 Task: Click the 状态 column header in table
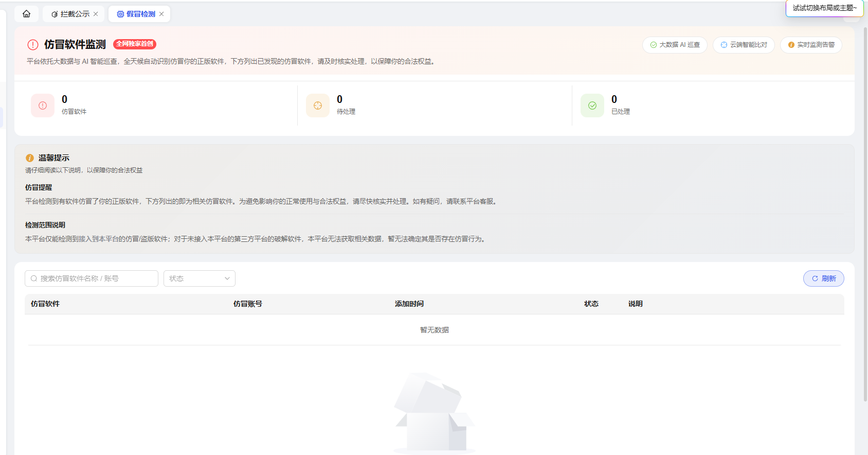tap(591, 304)
